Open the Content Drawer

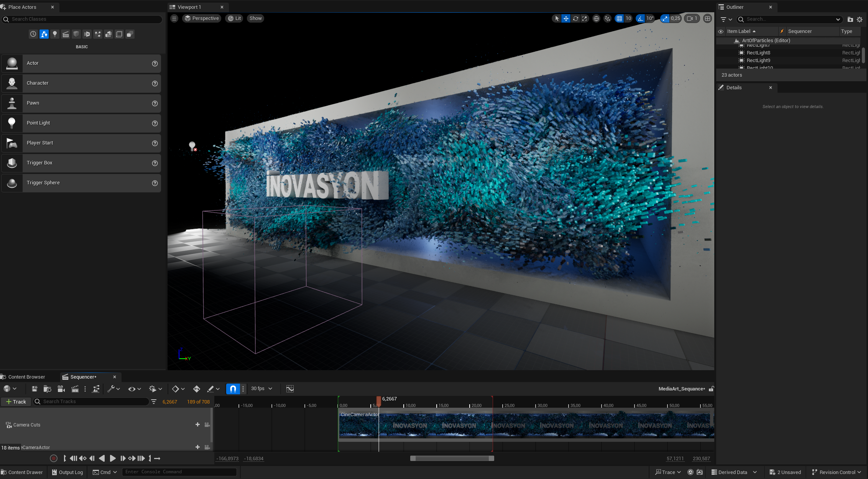(x=22, y=472)
